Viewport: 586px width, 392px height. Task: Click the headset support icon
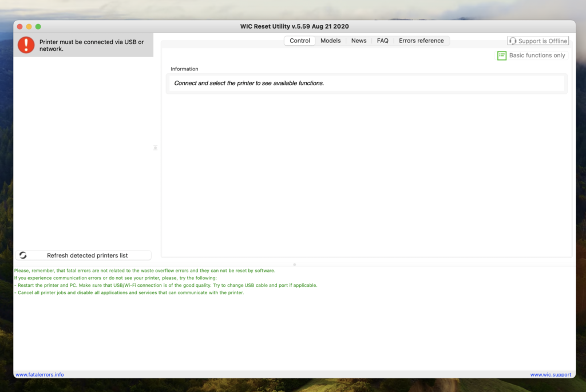point(513,41)
